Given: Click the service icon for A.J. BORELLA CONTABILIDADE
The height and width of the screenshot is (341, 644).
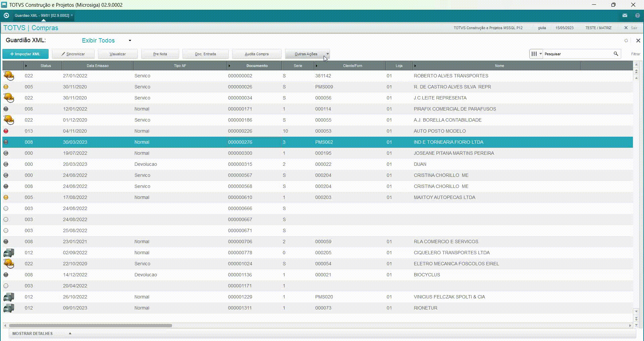Looking at the screenshot, I should click(9, 120).
